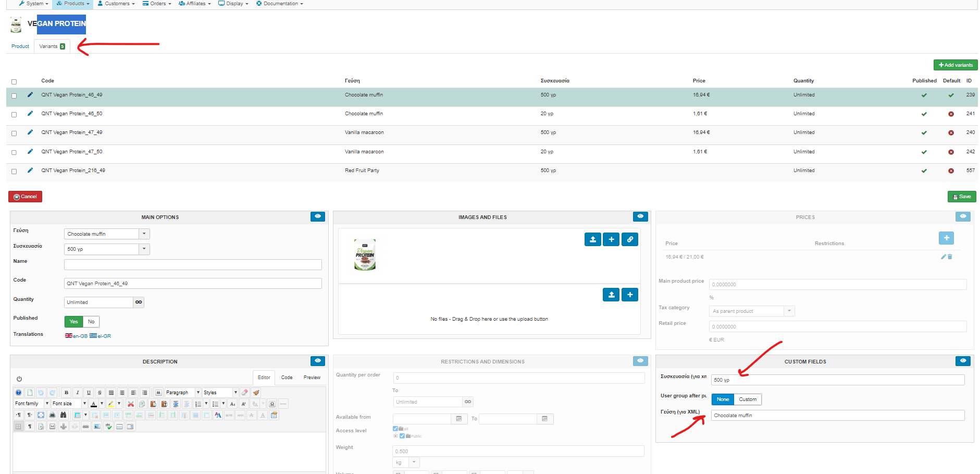Add a file with the plus button
Viewport: 980px width, 474px height.
630,295
